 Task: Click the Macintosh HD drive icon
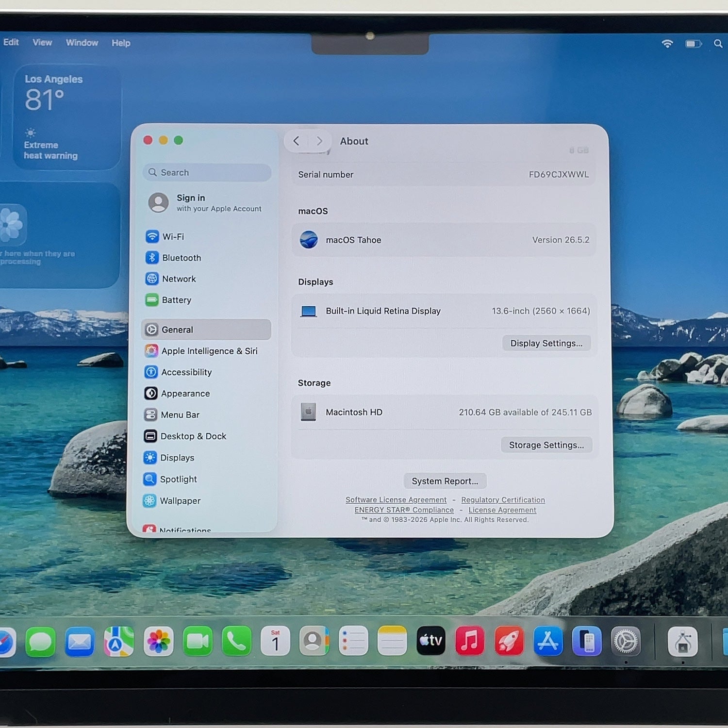tap(308, 412)
